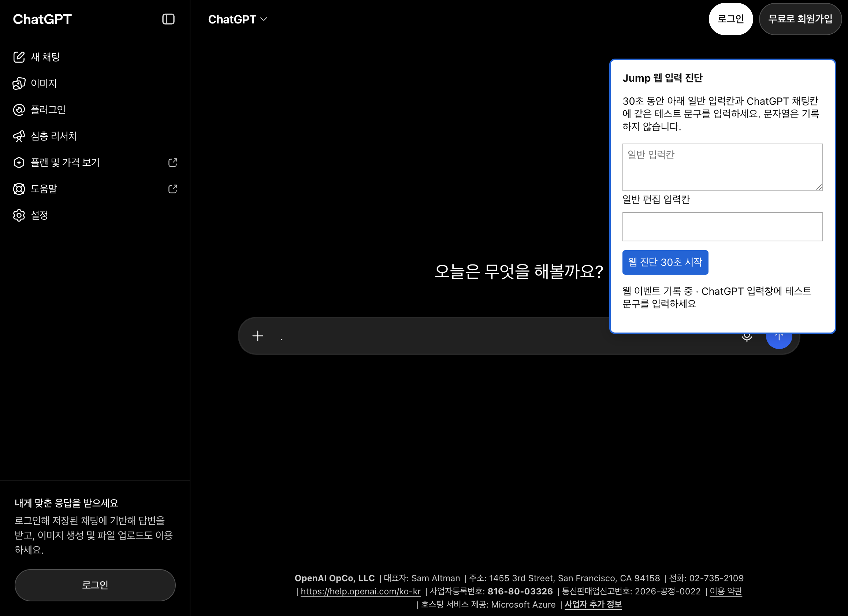This screenshot has height=616, width=848.
Task: Click the new chat pencil icon
Action: (x=19, y=57)
